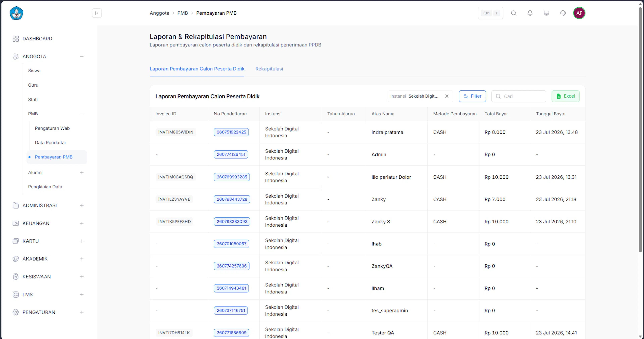
Task: Open the Staff menu item
Action: [33, 99]
